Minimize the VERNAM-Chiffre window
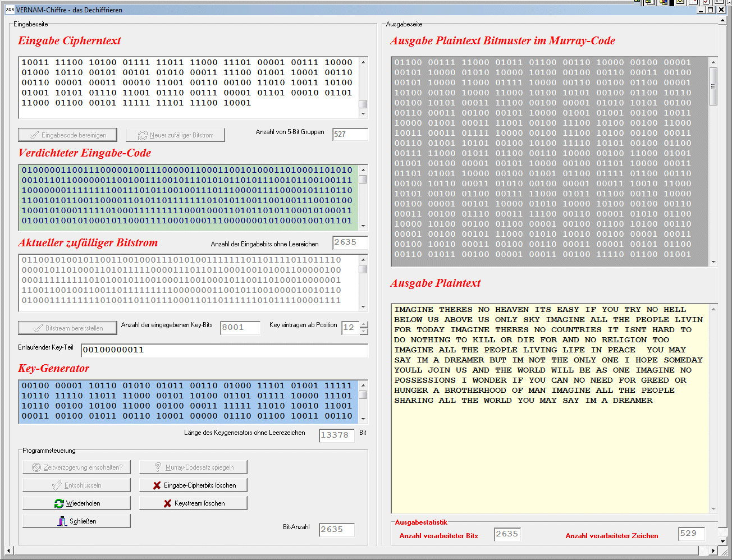Image resolution: width=732 pixels, height=560 pixels. point(701,10)
